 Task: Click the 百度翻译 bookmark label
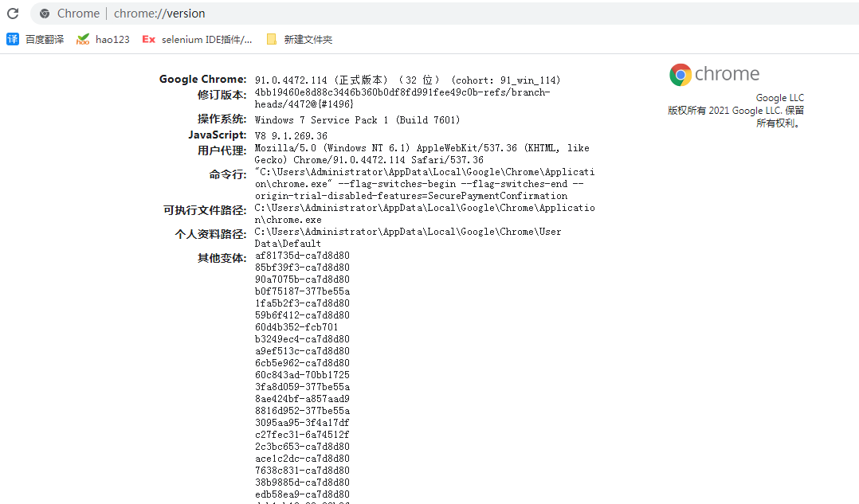coord(45,39)
